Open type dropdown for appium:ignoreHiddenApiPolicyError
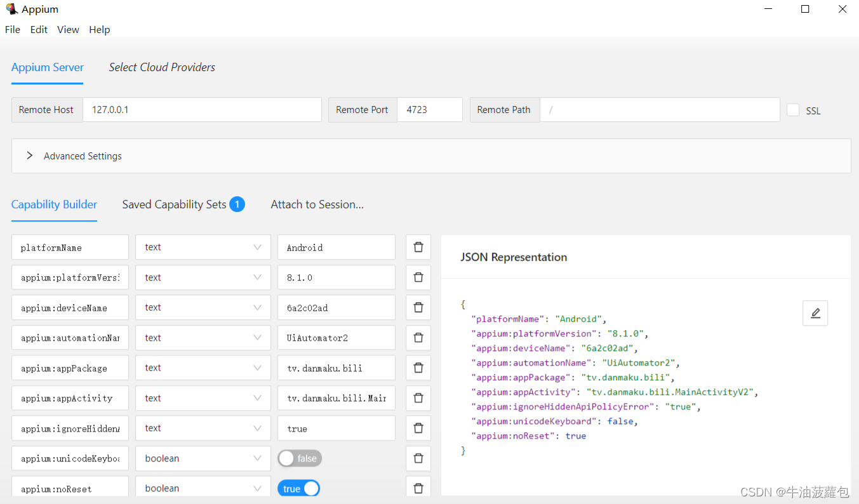The width and height of the screenshot is (859, 504). coord(203,428)
